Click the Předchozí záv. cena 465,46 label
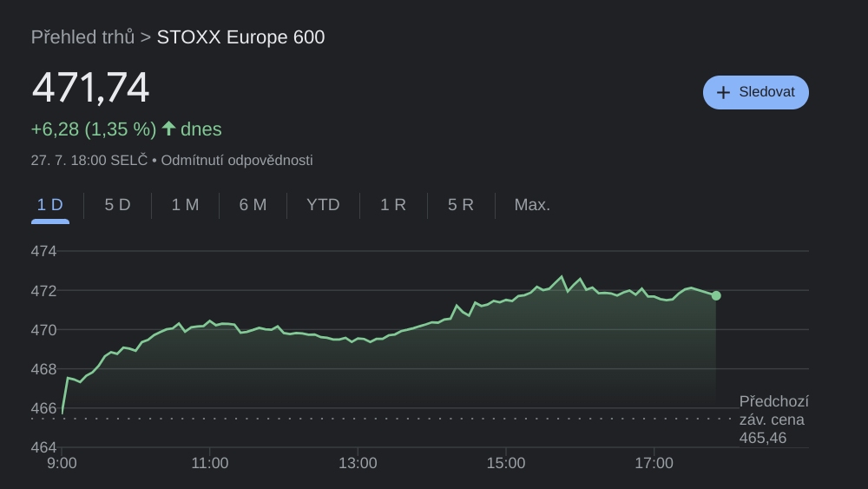 coord(774,420)
